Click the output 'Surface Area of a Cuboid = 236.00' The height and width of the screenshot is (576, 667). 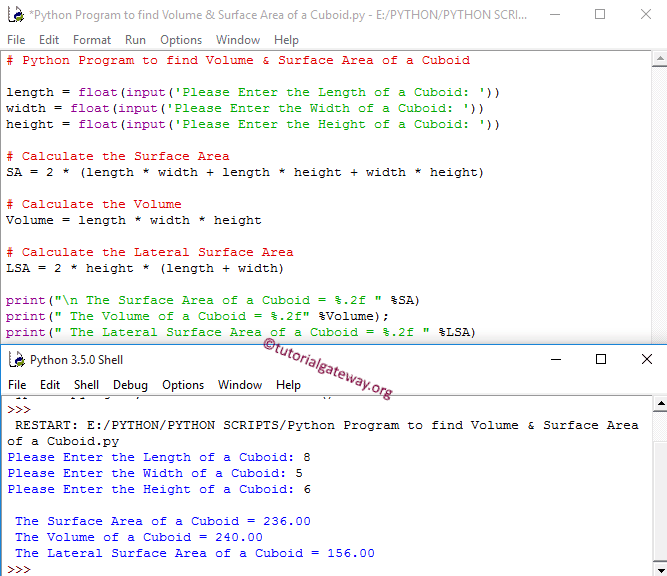coord(163,521)
